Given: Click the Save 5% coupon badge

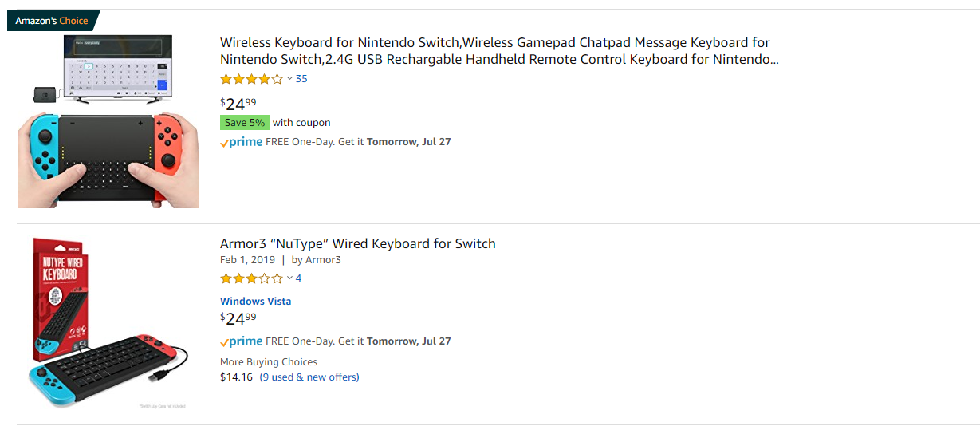Looking at the screenshot, I should [x=245, y=123].
